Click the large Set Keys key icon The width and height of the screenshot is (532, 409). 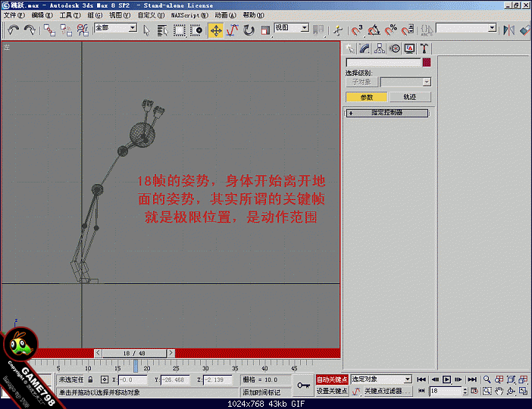(x=303, y=386)
